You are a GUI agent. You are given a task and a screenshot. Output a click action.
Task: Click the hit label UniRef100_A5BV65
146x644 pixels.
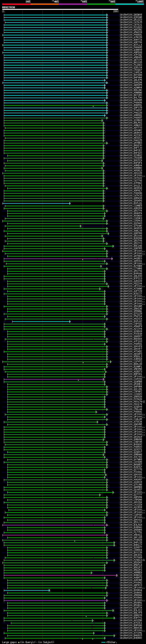pos(131,58)
